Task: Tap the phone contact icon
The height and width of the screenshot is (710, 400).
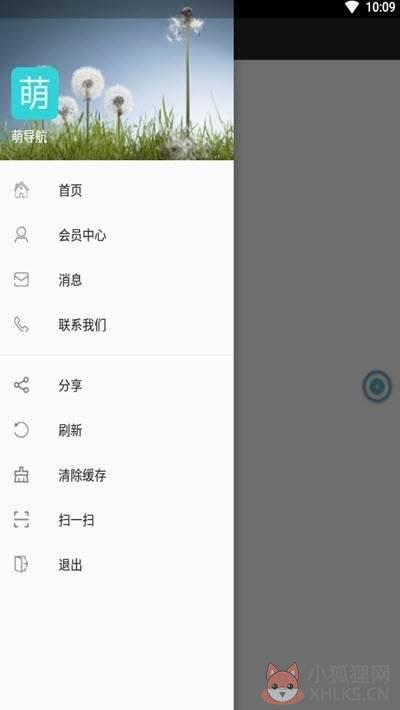Action: 21,325
